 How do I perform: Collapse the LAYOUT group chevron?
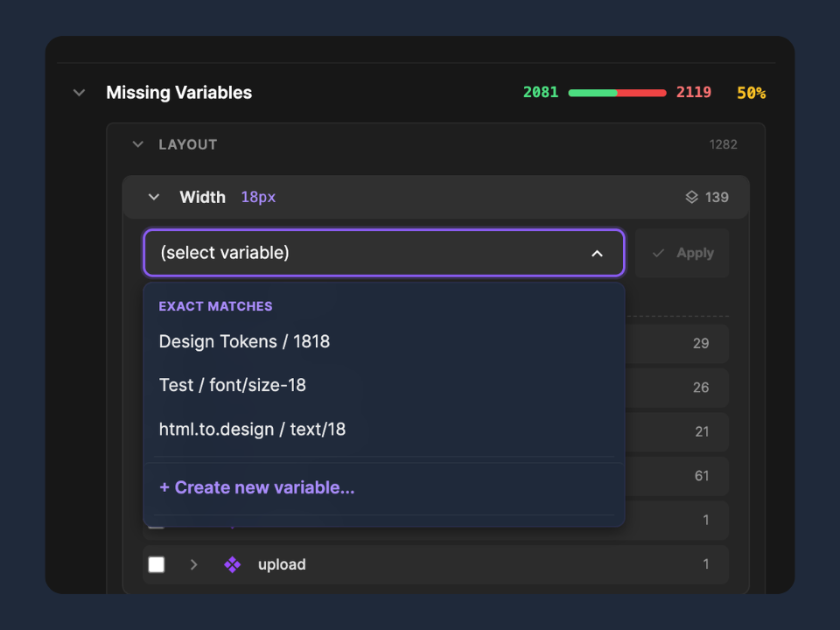click(137, 144)
